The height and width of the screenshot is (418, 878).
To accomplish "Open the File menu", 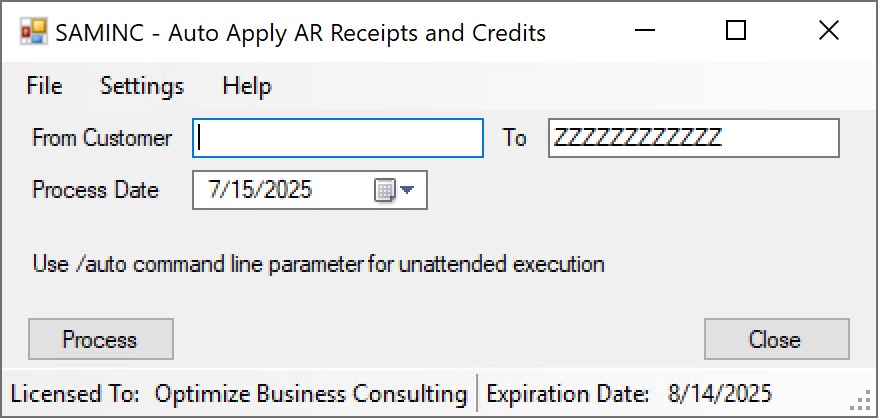I will [44, 86].
